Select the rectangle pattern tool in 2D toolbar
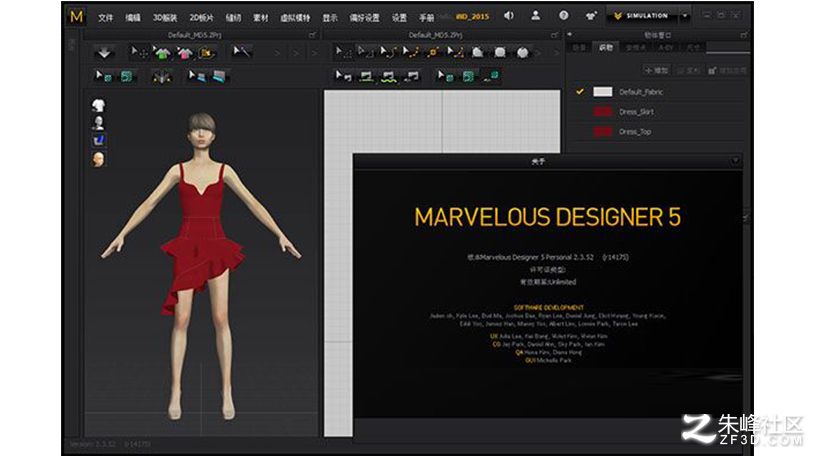Screen dimensions: 815x456 (x=499, y=53)
